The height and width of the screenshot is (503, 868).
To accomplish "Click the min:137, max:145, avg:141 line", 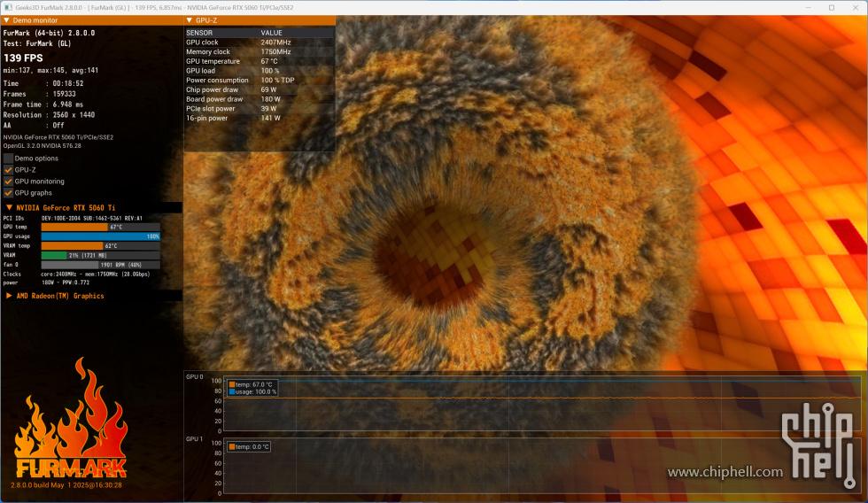I will 51,70.
